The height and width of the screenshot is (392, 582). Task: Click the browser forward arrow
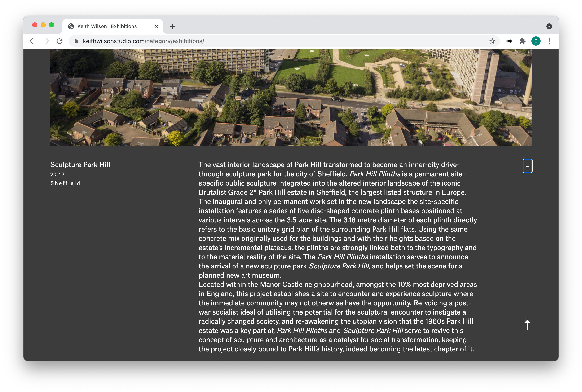point(46,41)
